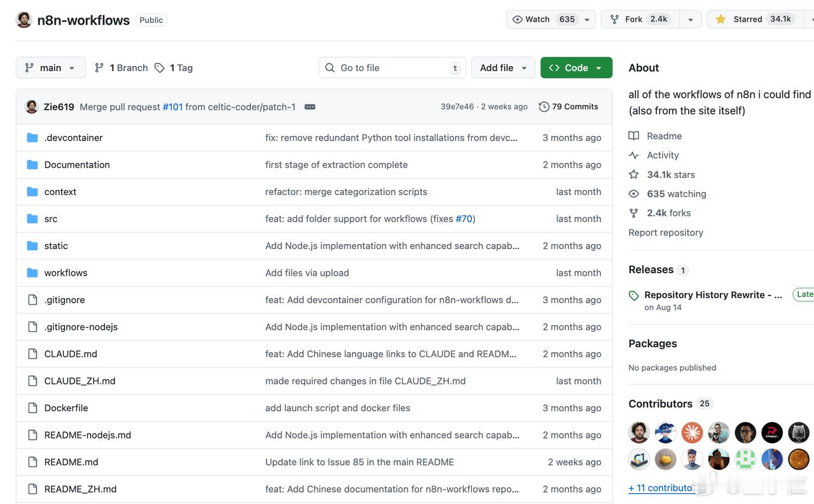This screenshot has width=814, height=504.
Task: Click the pulse icon next to Activity
Action: tap(633, 155)
